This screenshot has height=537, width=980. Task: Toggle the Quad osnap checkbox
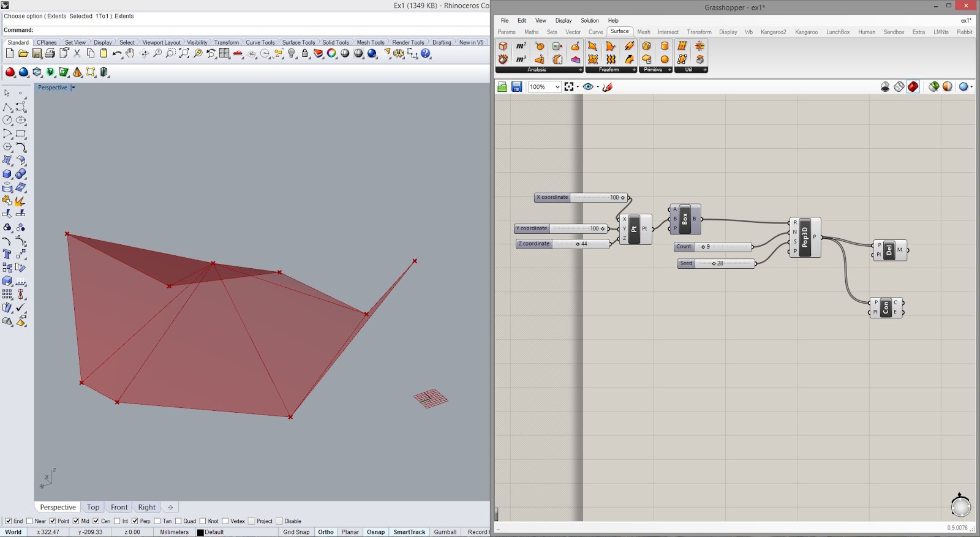pos(178,521)
